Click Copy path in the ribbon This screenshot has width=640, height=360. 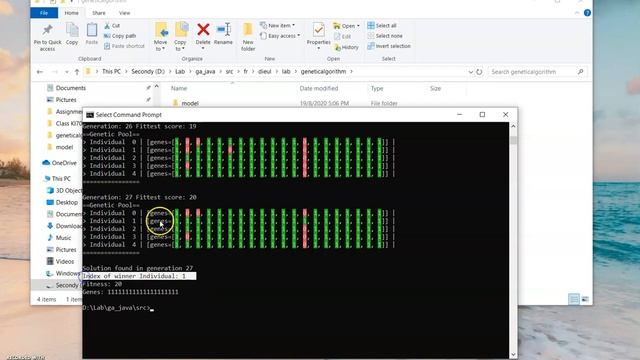120,36
